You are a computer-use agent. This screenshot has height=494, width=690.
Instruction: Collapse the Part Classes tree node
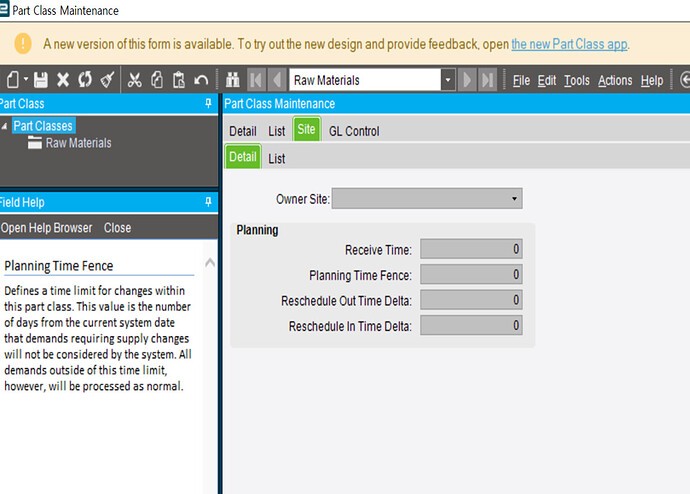tap(5, 126)
